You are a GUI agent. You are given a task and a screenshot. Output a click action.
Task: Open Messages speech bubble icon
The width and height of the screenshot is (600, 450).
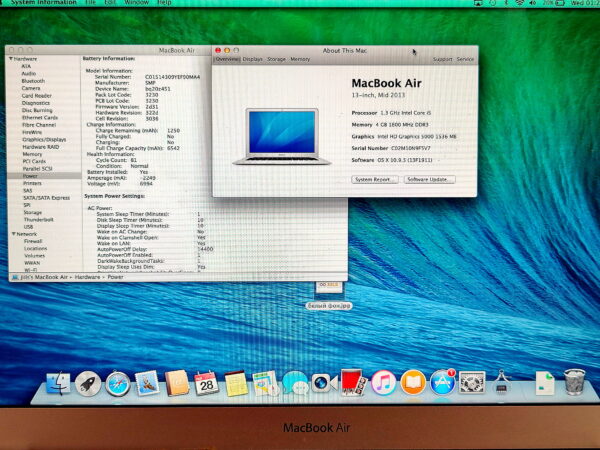click(x=295, y=383)
